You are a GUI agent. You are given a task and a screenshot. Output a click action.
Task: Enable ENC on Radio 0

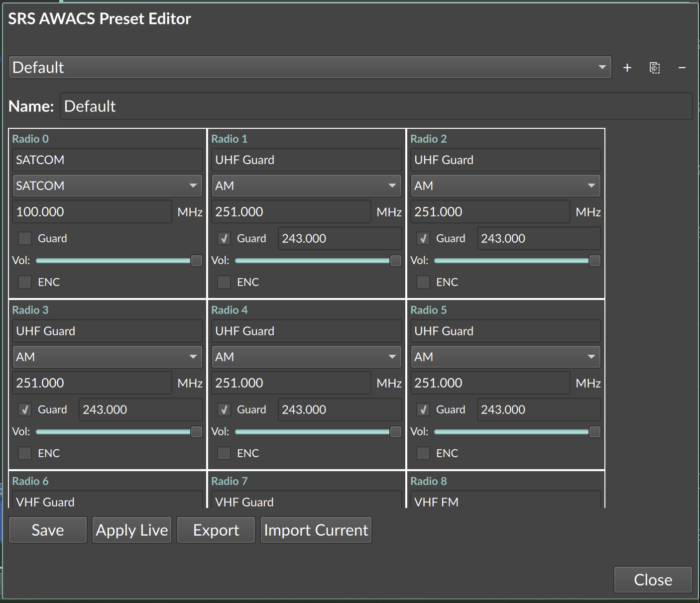click(x=25, y=282)
